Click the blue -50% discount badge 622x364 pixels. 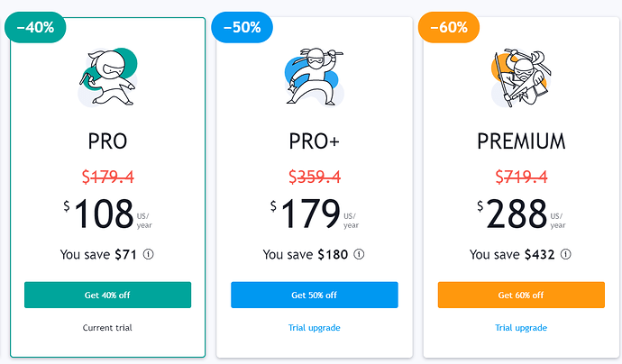[x=242, y=27]
